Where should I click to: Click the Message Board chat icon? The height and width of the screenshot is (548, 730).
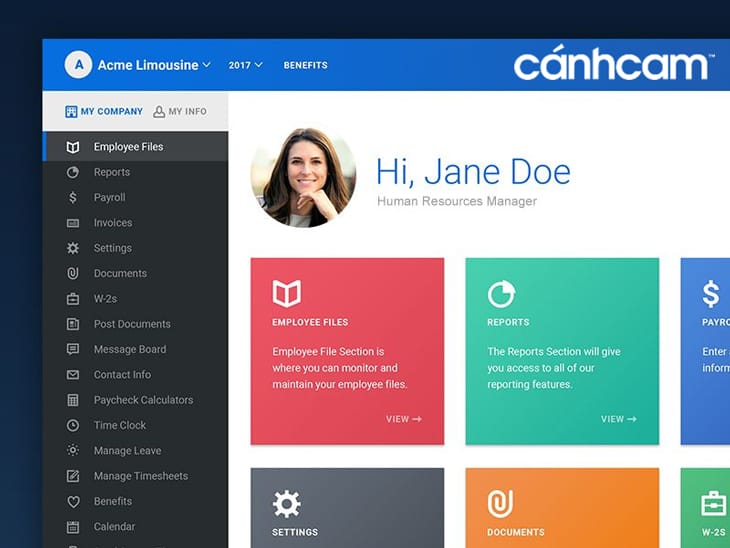click(73, 349)
